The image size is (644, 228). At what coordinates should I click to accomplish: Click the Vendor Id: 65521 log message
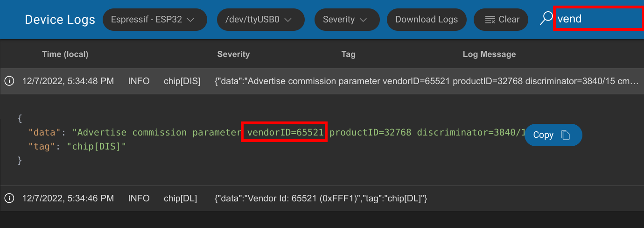pyautogui.click(x=321, y=199)
